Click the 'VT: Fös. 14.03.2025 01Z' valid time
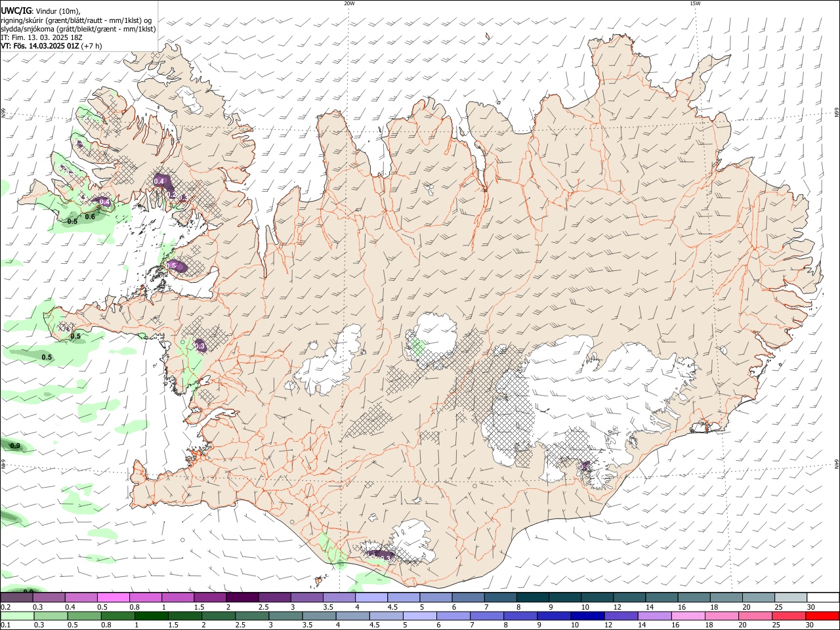This screenshot has width=840, height=630. pos(40,46)
